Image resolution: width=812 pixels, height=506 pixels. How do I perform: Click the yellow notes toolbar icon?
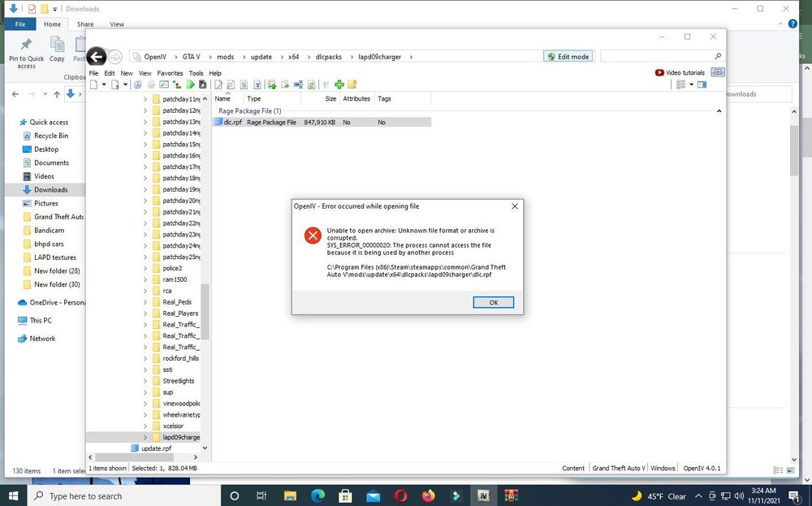[x=352, y=84]
